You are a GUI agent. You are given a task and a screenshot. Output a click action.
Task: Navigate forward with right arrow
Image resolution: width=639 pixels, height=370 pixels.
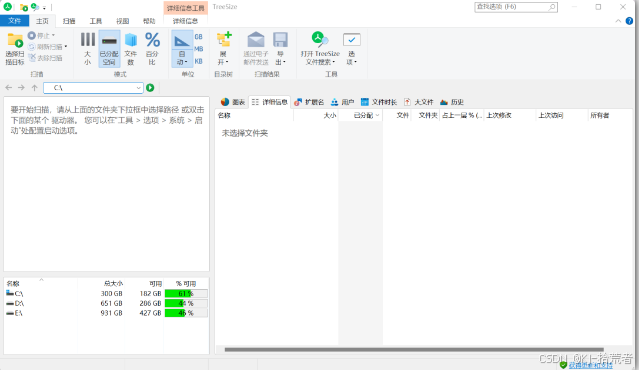(21, 88)
